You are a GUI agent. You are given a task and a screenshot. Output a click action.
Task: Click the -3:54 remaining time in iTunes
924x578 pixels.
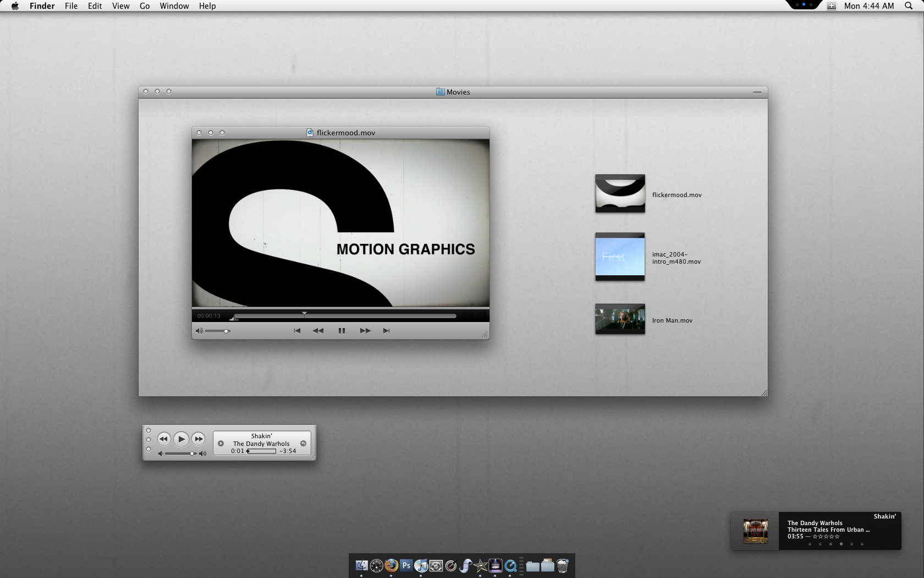click(x=288, y=451)
